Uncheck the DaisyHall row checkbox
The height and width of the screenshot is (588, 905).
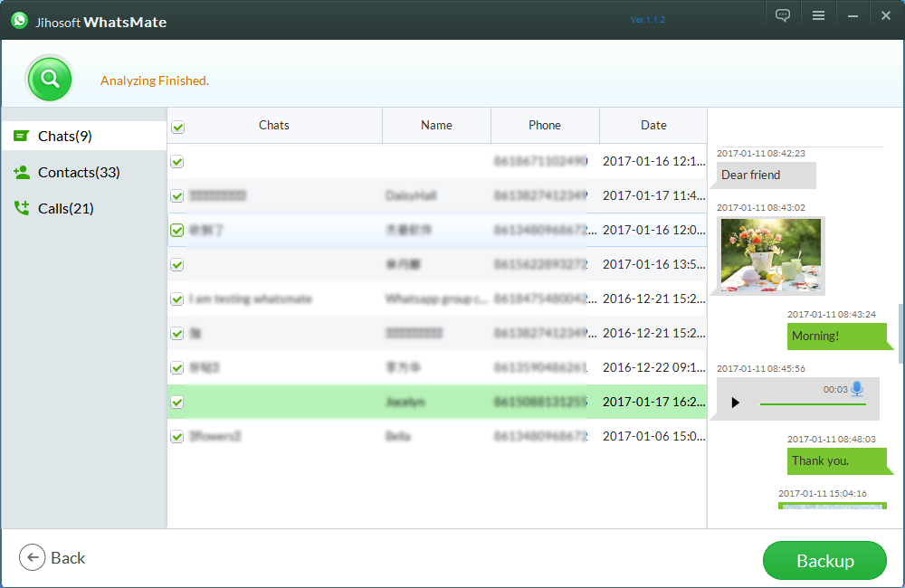point(177,196)
